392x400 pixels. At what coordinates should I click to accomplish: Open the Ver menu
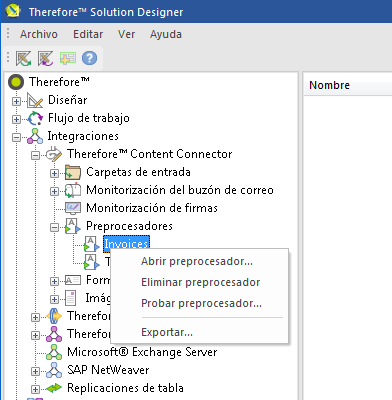click(126, 34)
